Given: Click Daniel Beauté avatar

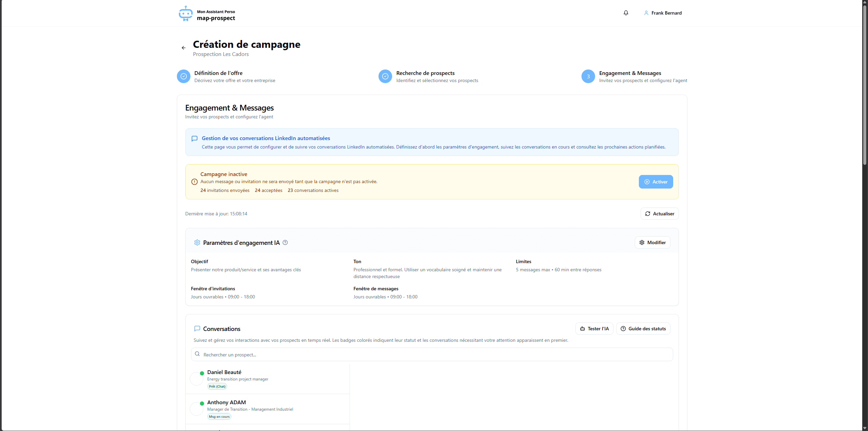Looking at the screenshot, I should (x=197, y=379).
